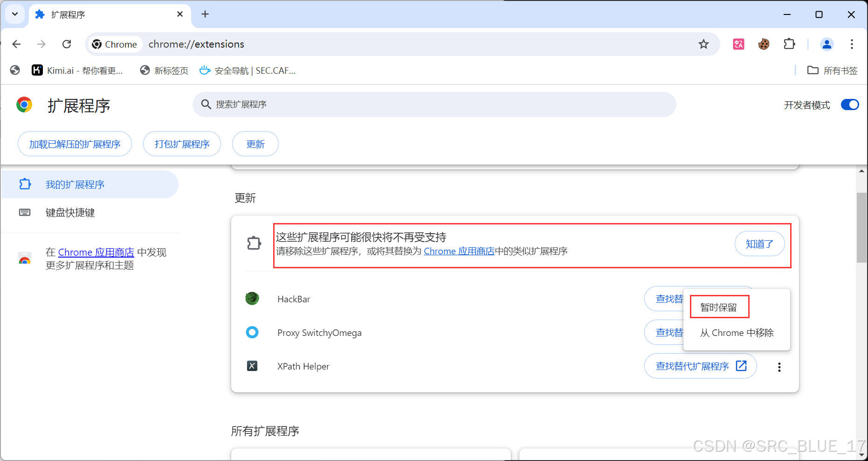Open the 新标签页 bookmark
The width and height of the screenshot is (868, 461).
coord(164,70)
